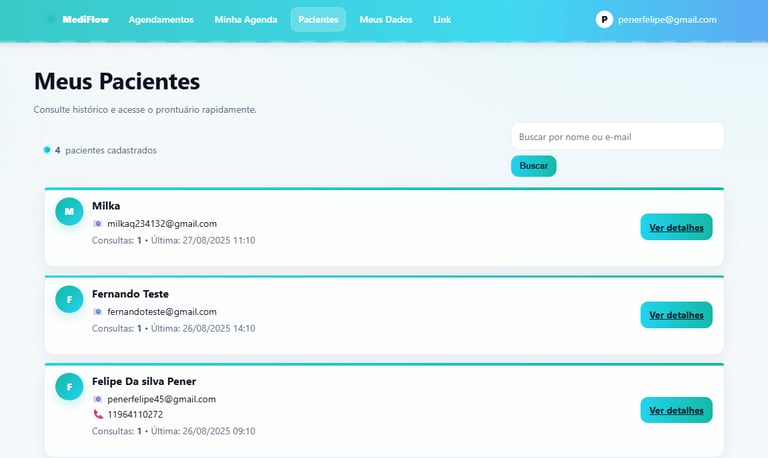Select the name Milka
Screen dimensions: 768x458
click(x=106, y=206)
